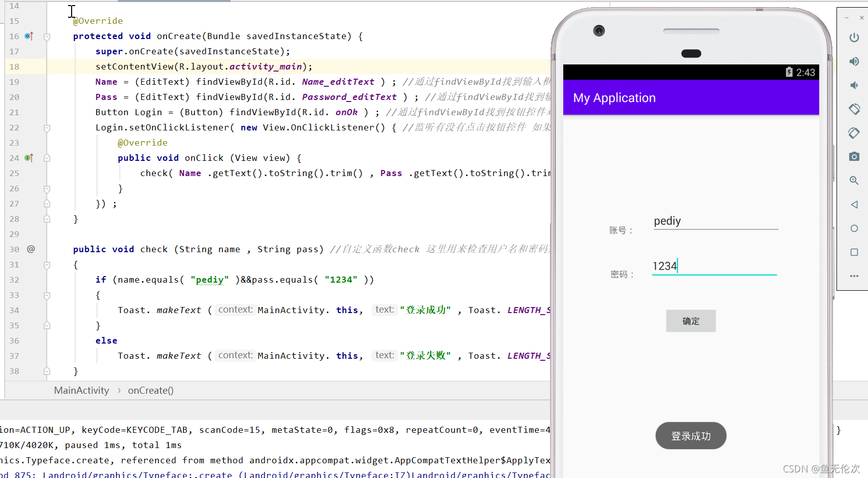868x478 pixels.
Task: Click the "1234" string literal on line 32
Action: click(341, 280)
